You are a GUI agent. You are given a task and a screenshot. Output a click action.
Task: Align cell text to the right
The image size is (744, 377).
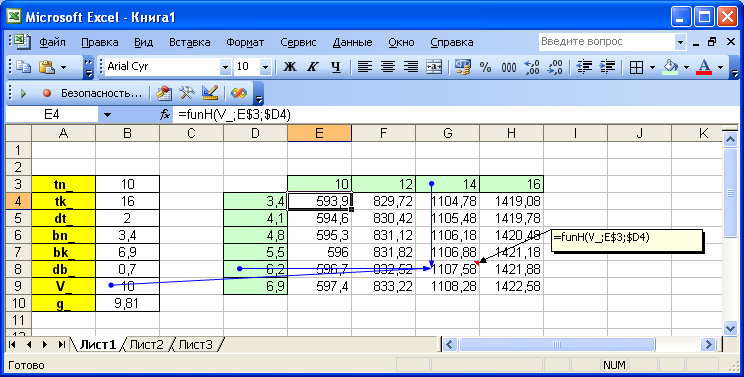(x=411, y=67)
